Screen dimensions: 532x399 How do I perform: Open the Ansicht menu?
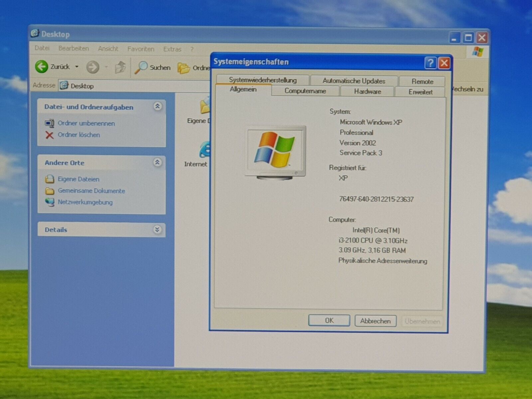[108, 49]
